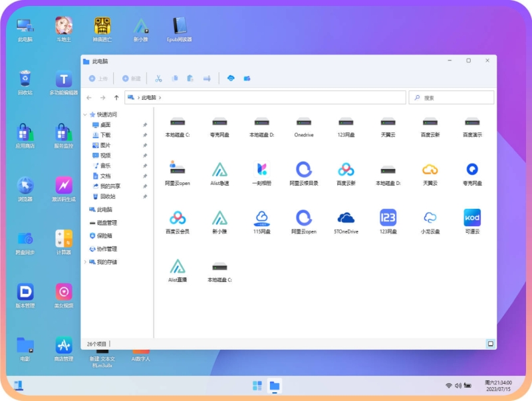The width and height of the screenshot is (532, 401).
Task: Open the 电影 folder on the desktop
Action: pyautogui.click(x=25, y=349)
